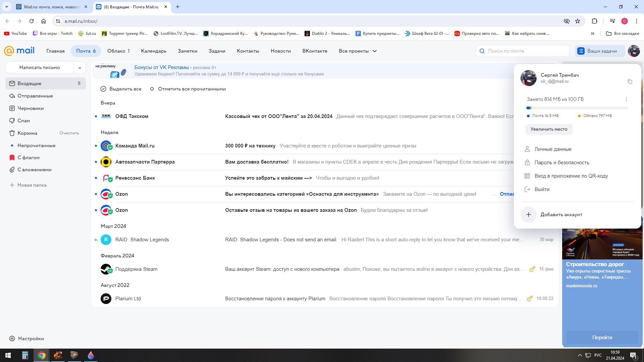
Task: Click Отметить все прочитанными
Action: [x=187, y=89]
